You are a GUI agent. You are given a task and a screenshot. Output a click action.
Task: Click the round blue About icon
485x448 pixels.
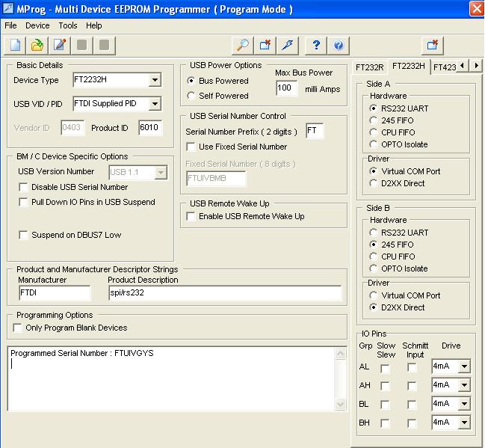[339, 45]
